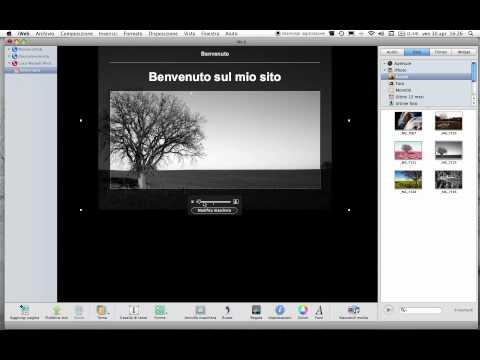
Task: Click the green meadow tree thumbnail
Action: 408,180
